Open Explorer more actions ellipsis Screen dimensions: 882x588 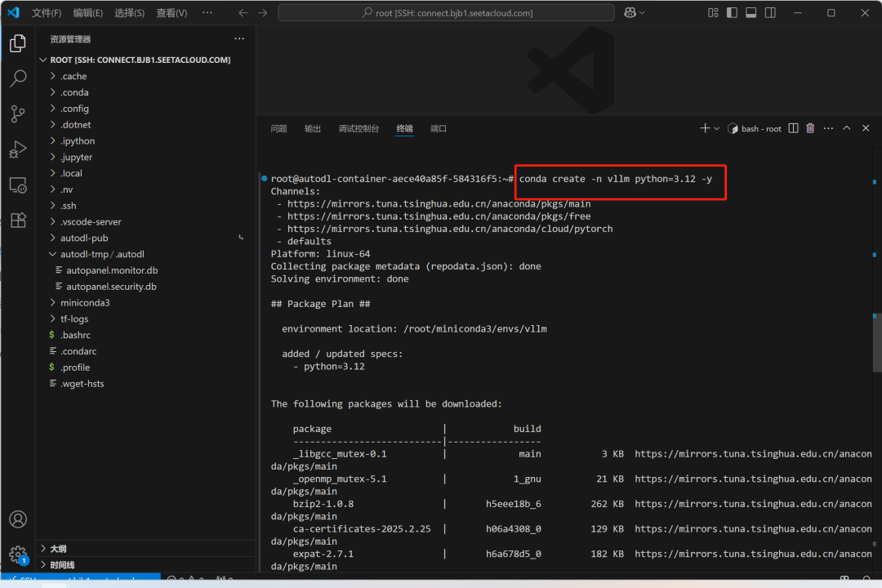[x=239, y=39]
